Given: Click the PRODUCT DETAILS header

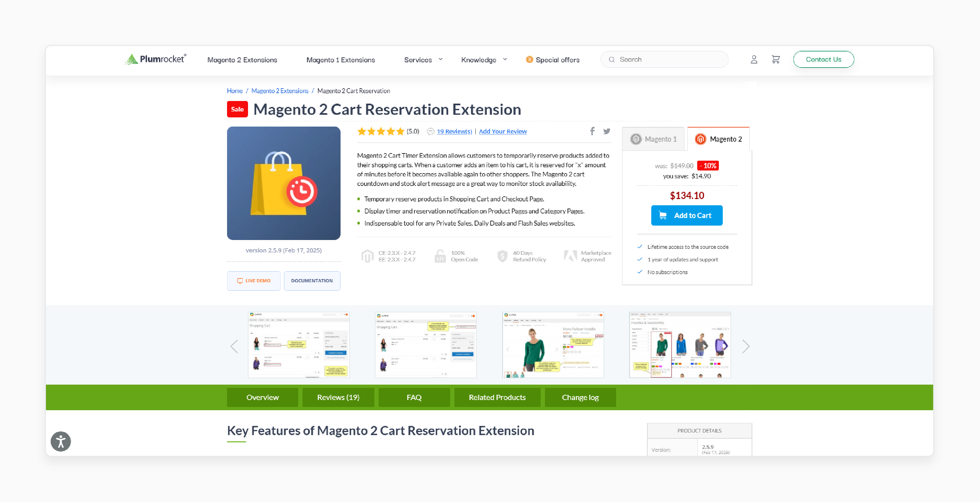Looking at the screenshot, I should click(699, 431).
